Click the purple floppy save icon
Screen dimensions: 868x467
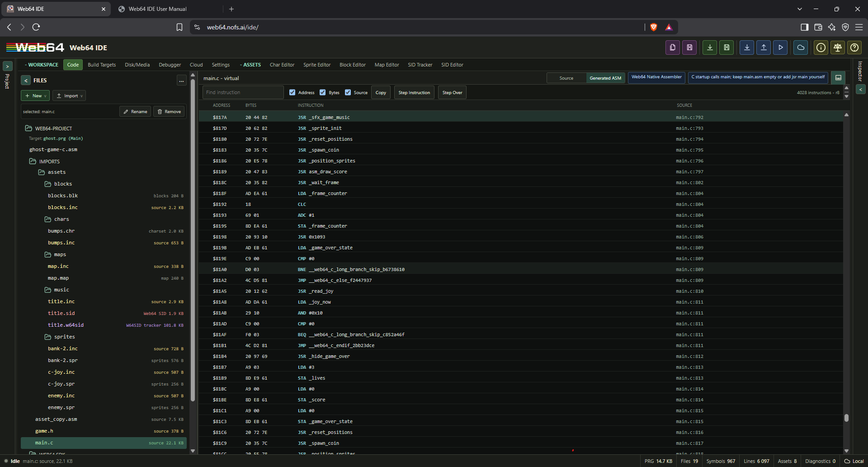(689, 48)
